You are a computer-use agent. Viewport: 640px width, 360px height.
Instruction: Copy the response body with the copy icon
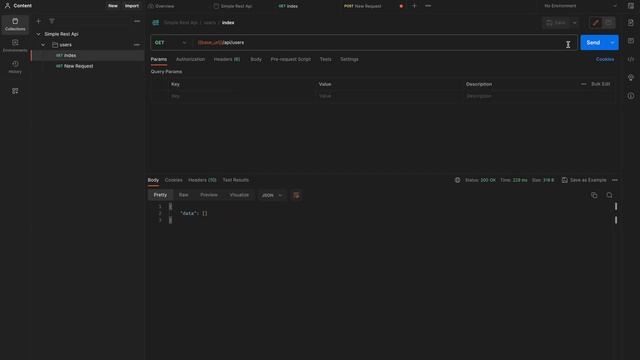(594, 196)
